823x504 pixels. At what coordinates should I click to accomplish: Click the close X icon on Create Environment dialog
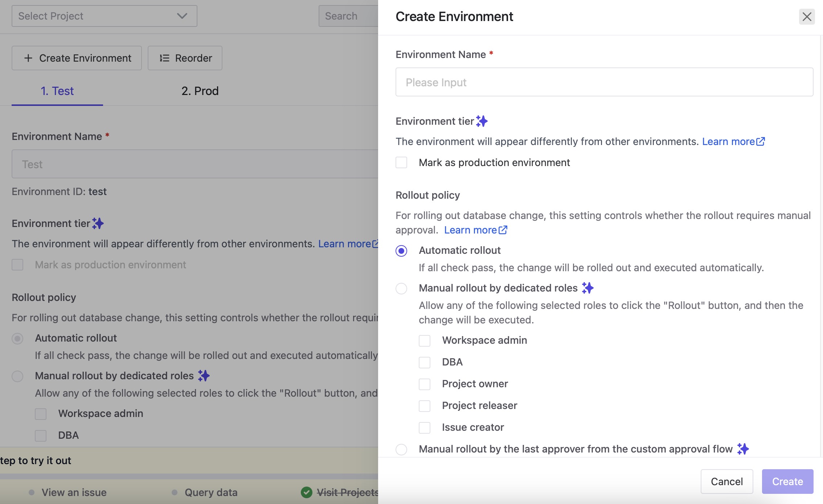807,16
